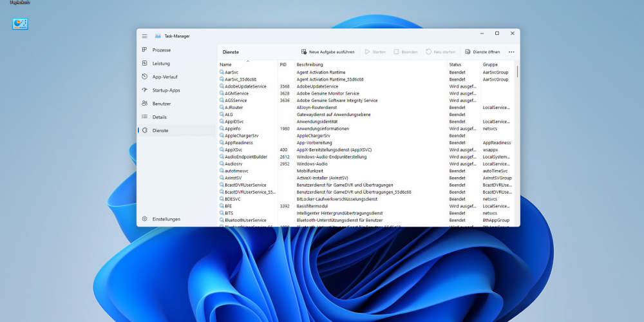The image size is (644, 322).
Task: Click the gear icon beside AarSvc
Action: [x=222, y=72]
